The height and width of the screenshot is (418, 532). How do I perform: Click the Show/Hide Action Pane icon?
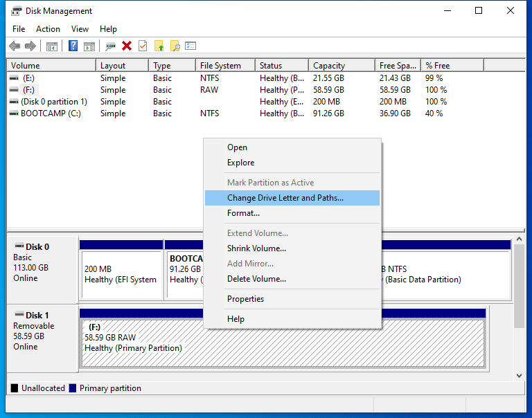tap(89, 46)
